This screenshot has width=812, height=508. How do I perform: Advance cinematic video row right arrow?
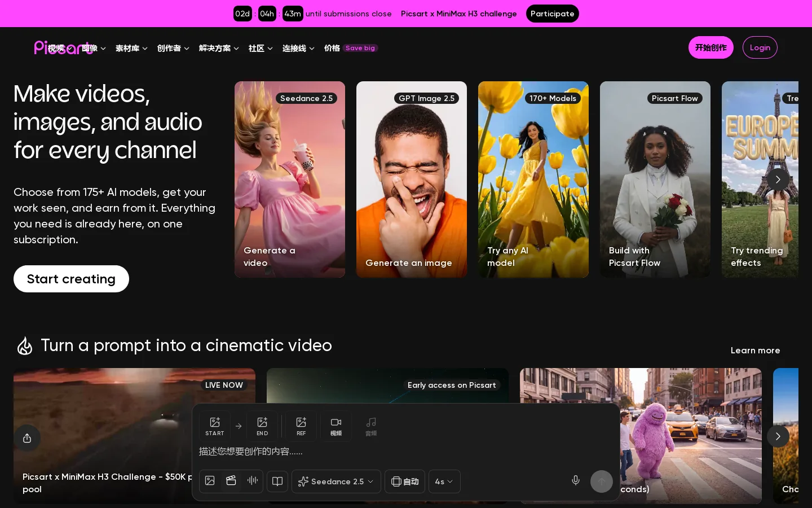778,436
